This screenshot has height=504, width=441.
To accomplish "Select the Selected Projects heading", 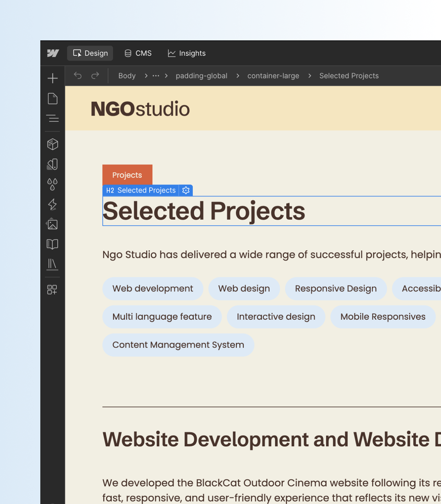I will 272,211.
